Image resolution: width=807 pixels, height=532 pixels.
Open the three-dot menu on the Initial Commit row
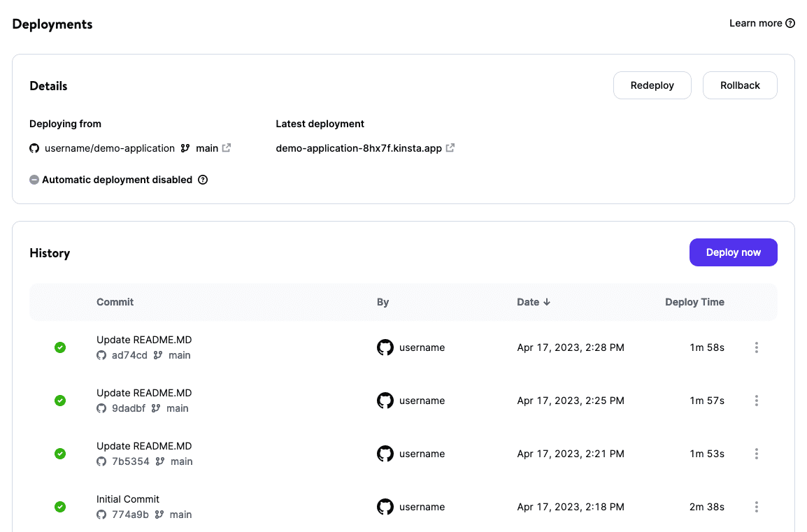pyautogui.click(x=757, y=507)
